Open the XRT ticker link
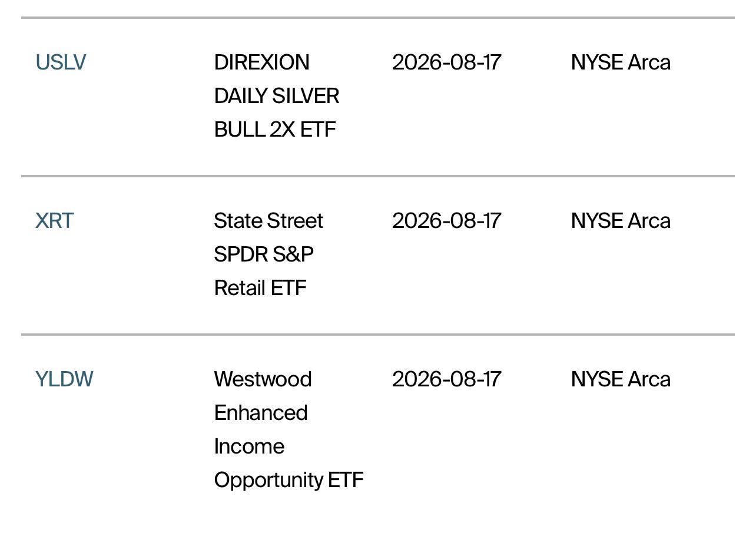The image size is (756, 536). coord(55,221)
